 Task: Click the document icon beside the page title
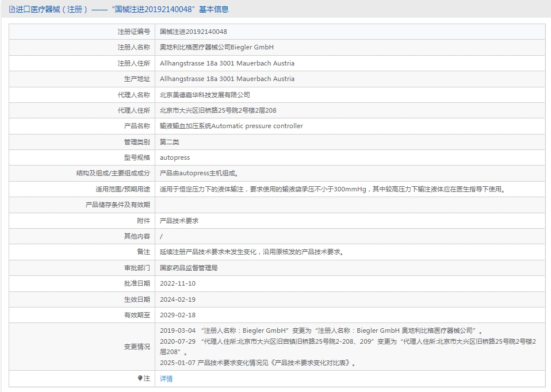point(12,10)
